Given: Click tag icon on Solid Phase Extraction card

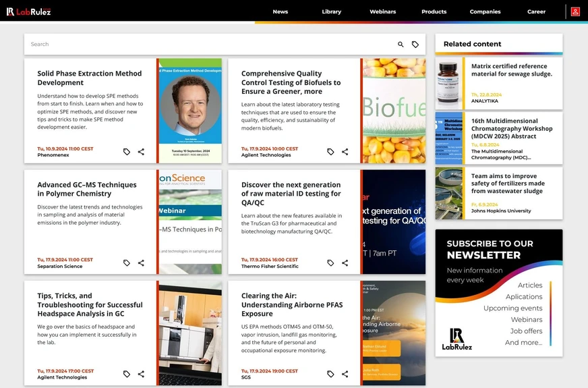Looking at the screenshot, I should (127, 152).
